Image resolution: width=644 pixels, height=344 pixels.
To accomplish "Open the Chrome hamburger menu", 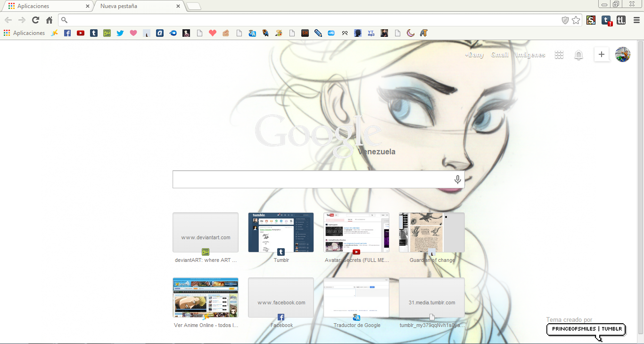I will pyautogui.click(x=636, y=20).
